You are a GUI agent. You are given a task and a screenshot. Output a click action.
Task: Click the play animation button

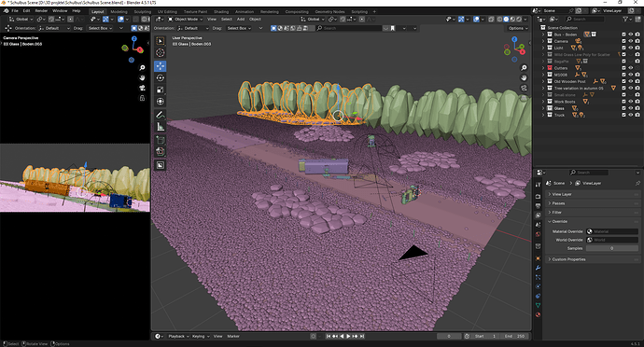point(348,337)
